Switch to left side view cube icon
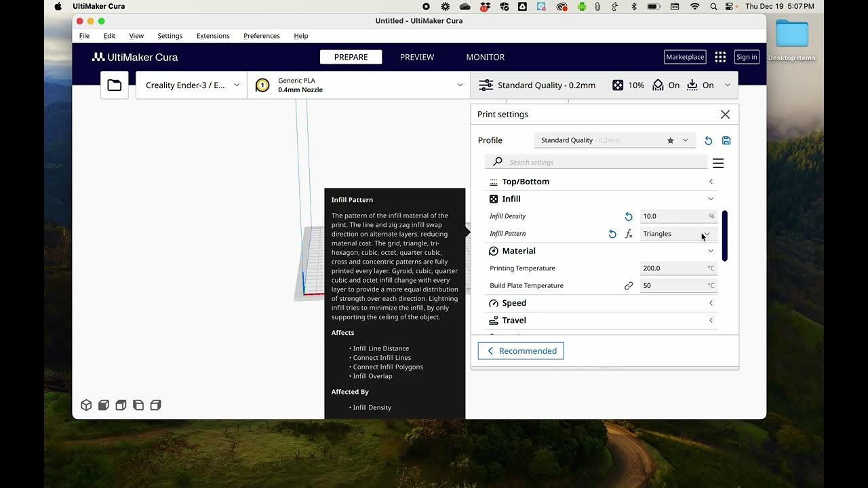The width and height of the screenshot is (868, 488). (x=138, y=405)
